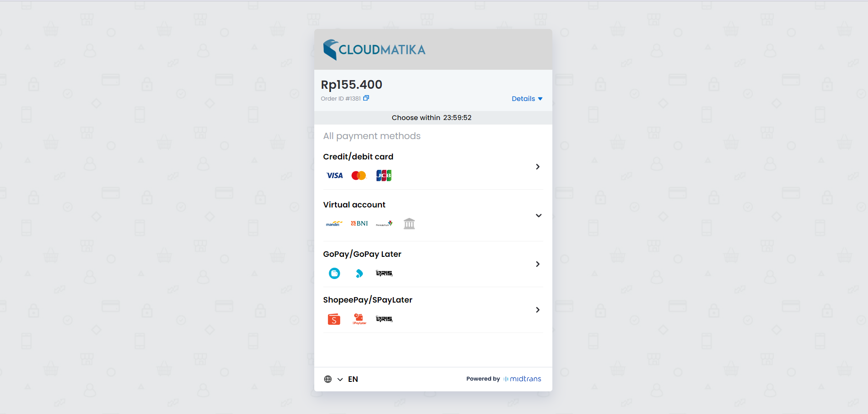Open GoPay/GoPay Later chevron arrow
Image resolution: width=868 pixels, height=414 pixels.
538,264
